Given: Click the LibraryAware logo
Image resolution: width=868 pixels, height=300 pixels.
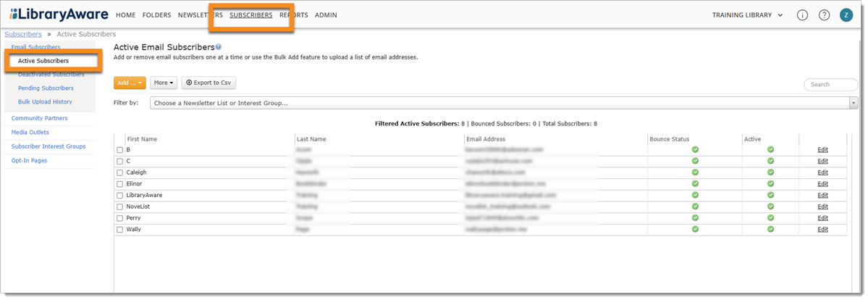Looking at the screenshot, I should tap(59, 14).
